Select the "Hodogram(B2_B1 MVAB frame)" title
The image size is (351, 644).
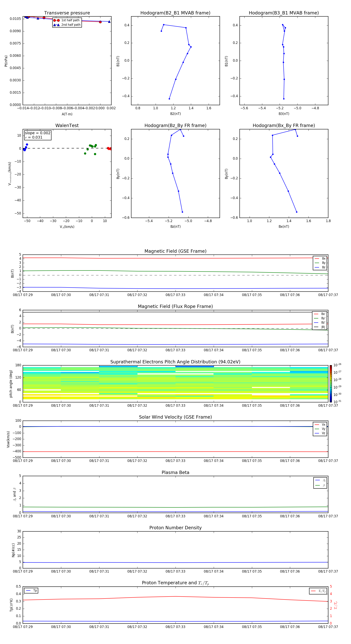(x=175, y=13)
